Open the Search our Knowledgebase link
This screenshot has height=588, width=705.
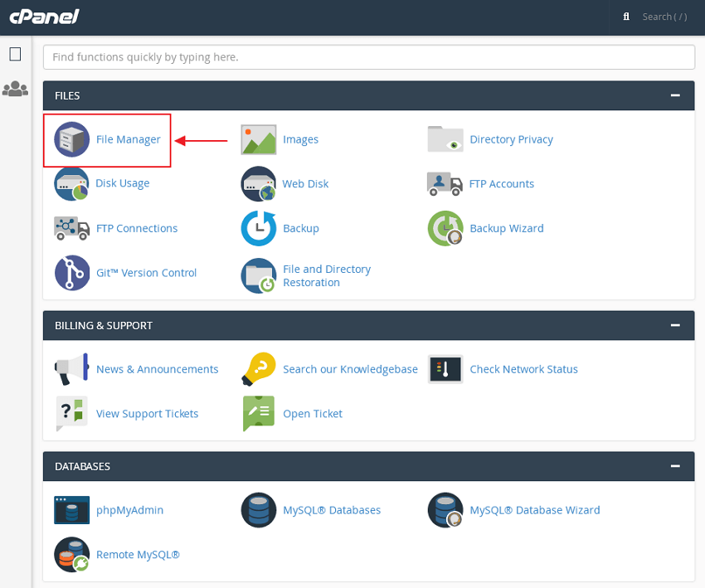point(350,370)
